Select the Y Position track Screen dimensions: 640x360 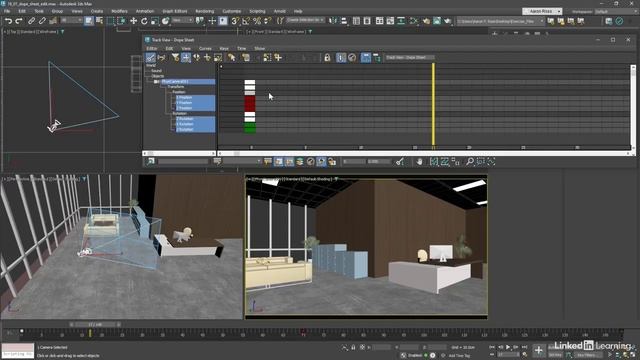(195, 103)
